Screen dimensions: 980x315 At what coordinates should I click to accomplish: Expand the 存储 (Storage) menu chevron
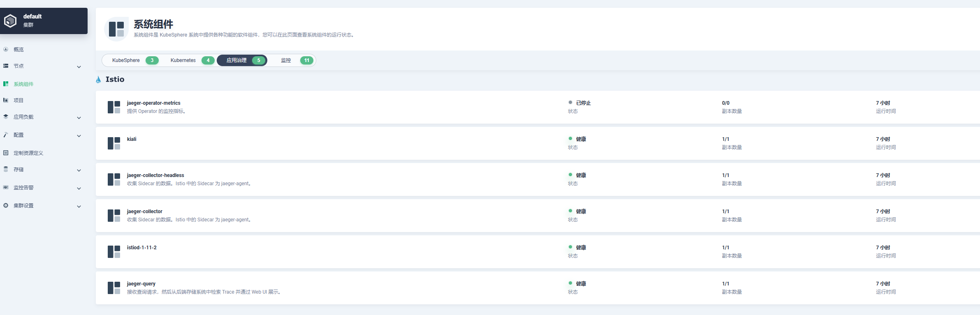pyautogui.click(x=79, y=170)
